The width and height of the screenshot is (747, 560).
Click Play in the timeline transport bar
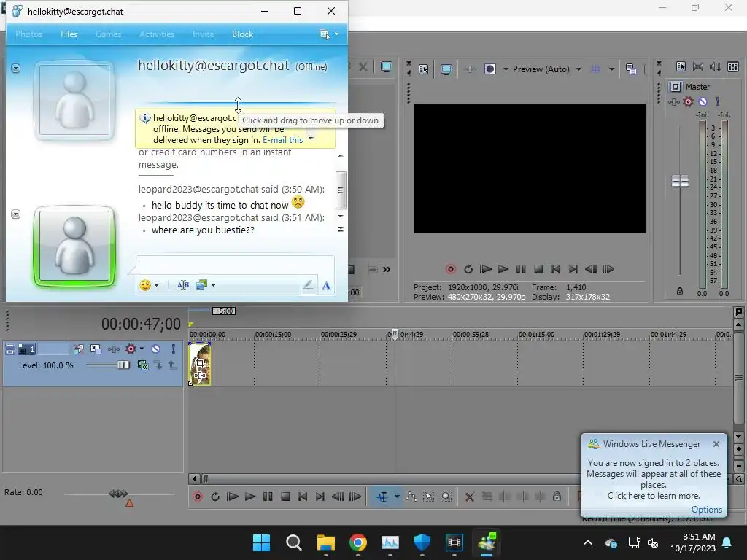coord(250,497)
